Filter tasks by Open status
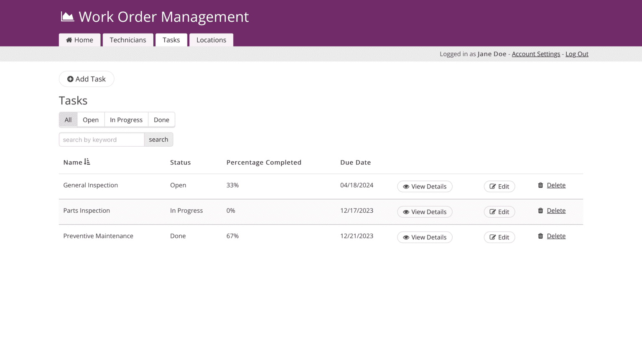The height and width of the screenshot is (364, 642). click(x=91, y=120)
